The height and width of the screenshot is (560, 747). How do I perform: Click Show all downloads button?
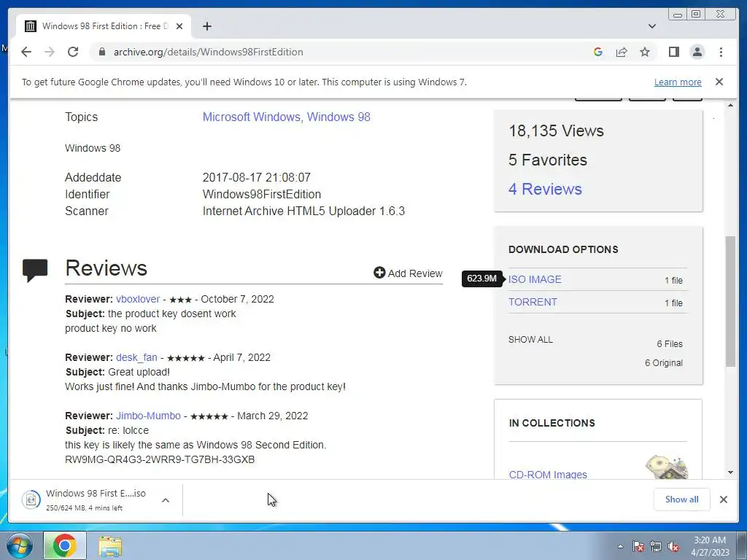click(x=682, y=499)
